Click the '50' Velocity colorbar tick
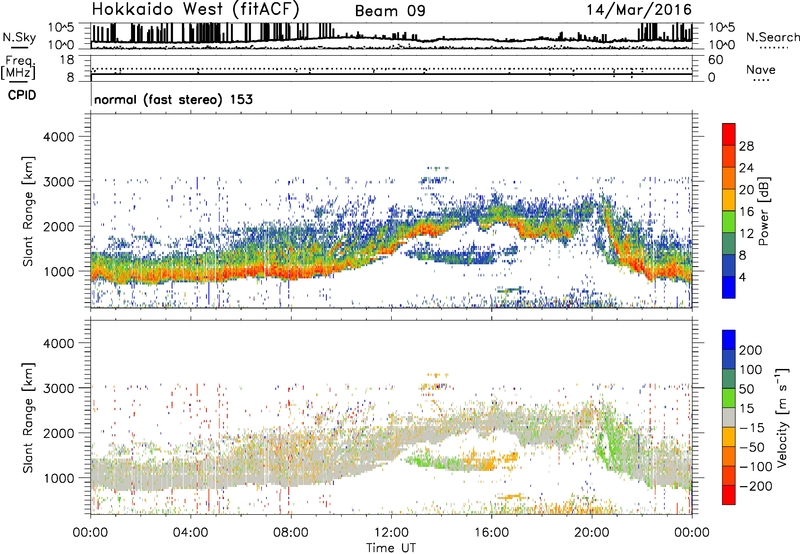Image resolution: width=800 pixels, height=554 pixels. point(746,389)
